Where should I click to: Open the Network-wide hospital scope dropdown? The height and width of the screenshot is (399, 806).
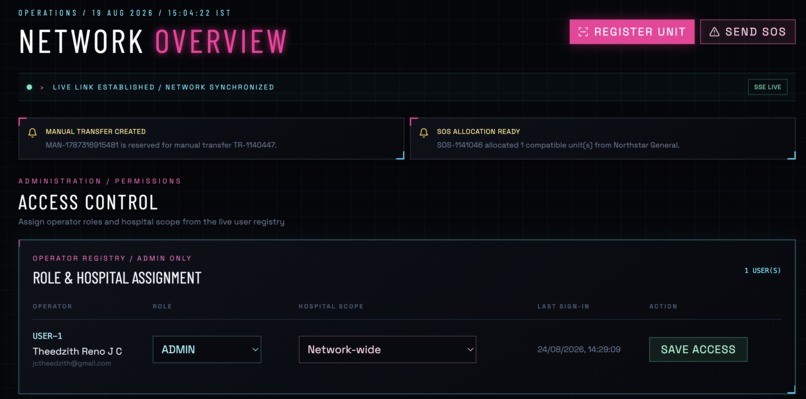point(387,350)
